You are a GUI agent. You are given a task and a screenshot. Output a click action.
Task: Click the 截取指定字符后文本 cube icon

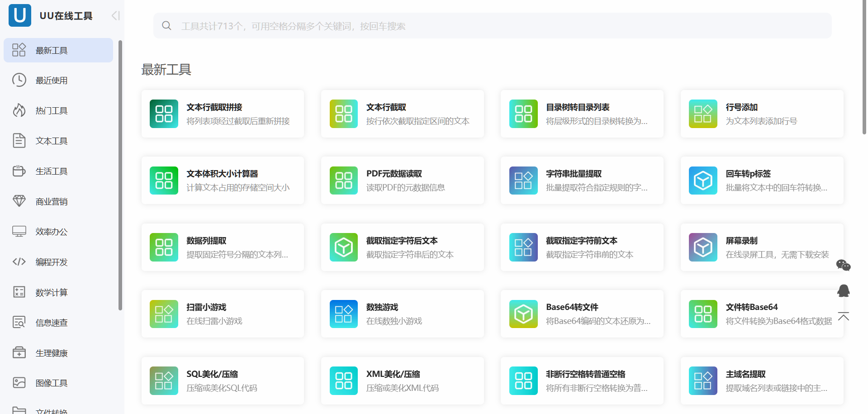pyautogui.click(x=344, y=247)
